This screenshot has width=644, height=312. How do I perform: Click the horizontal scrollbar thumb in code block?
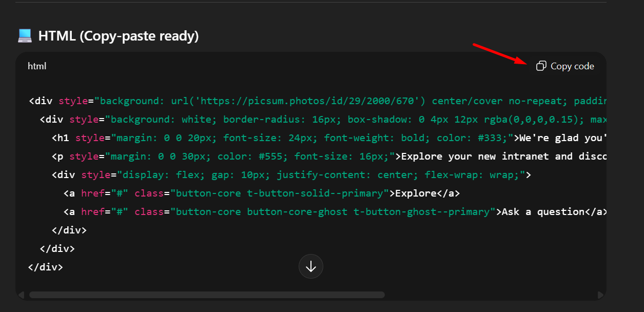[x=207, y=295]
